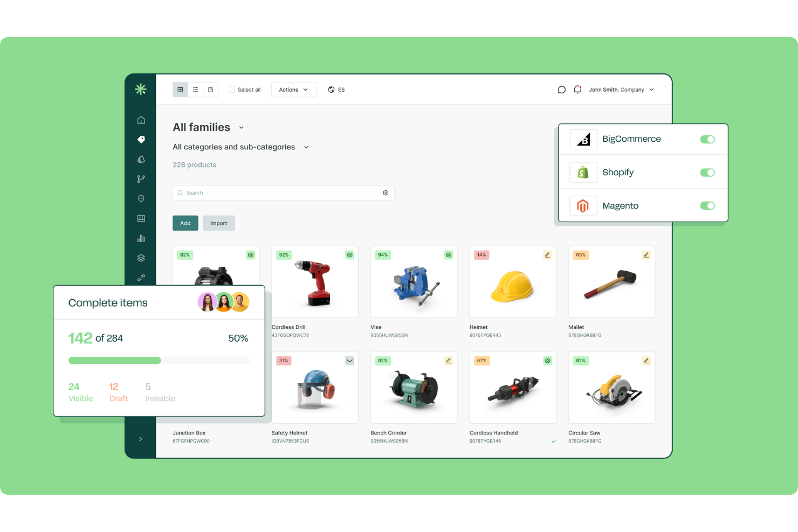The height and width of the screenshot is (532, 798).
Task: Click the edit pencil on Bench Grinder card
Action: (448, 361)
